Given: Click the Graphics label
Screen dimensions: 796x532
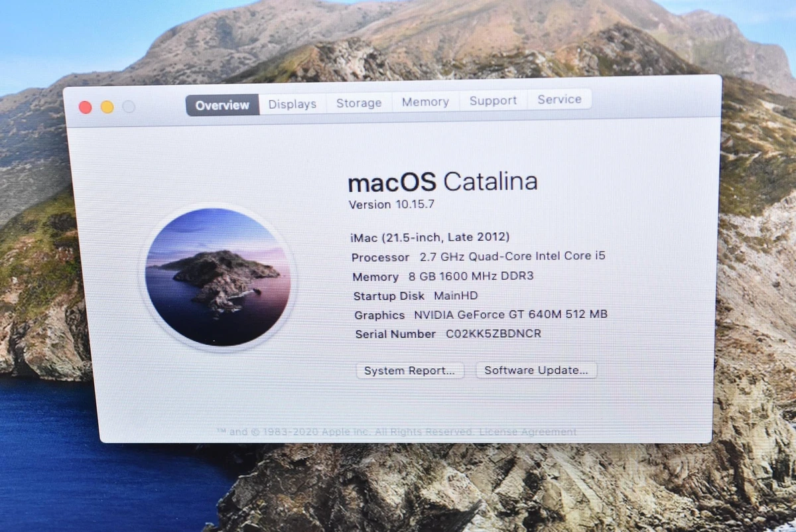Looking at the screenshot, I should pyautogui.click(x=379, y=315).
